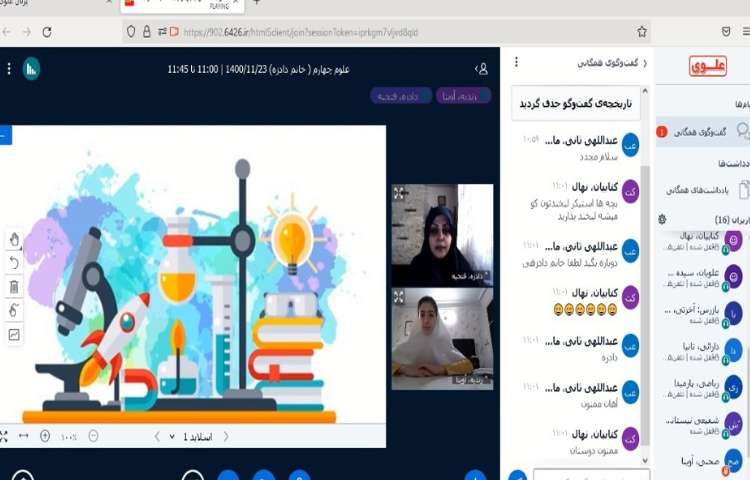
Task: Select user شفیعی نیستانی in user list
Action: [x=704, y=425]
